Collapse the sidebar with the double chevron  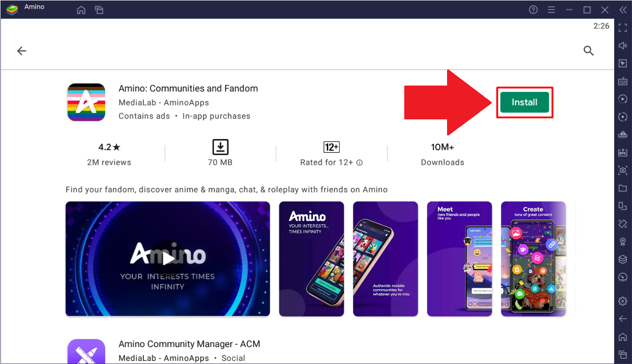click(x=623, y=9)
